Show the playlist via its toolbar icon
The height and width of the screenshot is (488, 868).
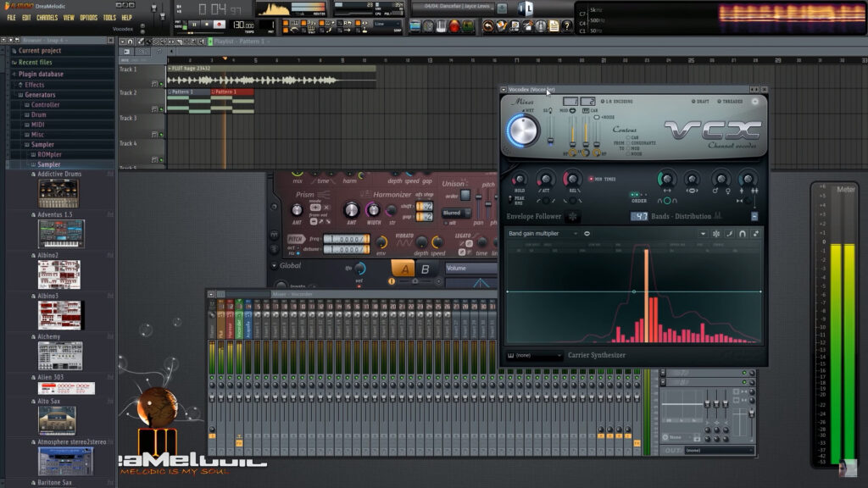[x=415, y=25]
